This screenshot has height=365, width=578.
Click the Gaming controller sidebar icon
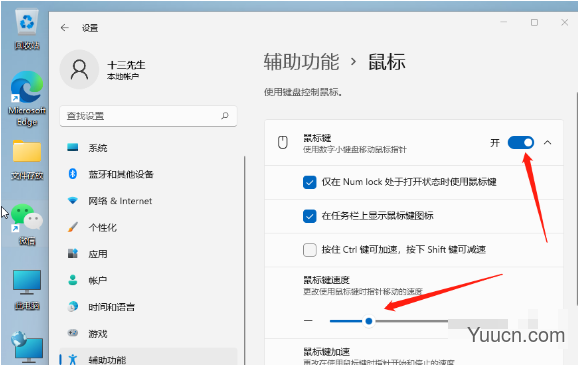(x=73, y=333)
